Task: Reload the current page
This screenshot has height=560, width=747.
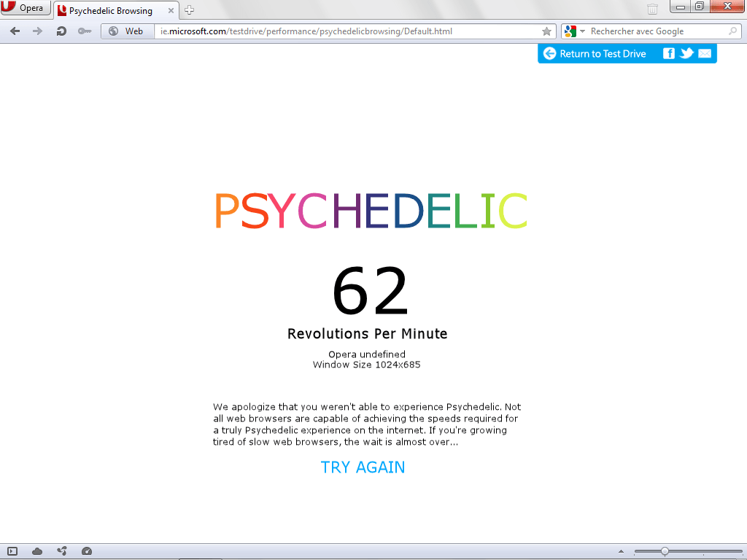Action: click(x=61, y=31)
